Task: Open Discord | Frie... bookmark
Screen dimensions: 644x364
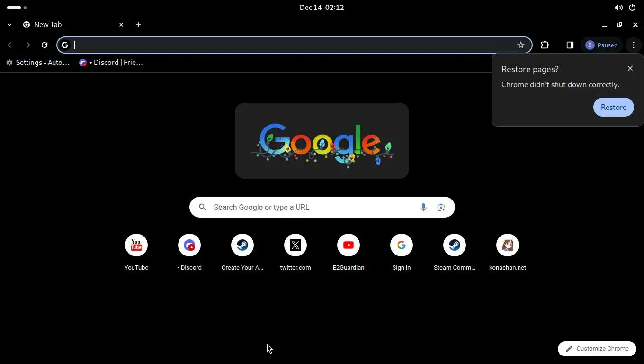Action: click(x=111, y=63)
